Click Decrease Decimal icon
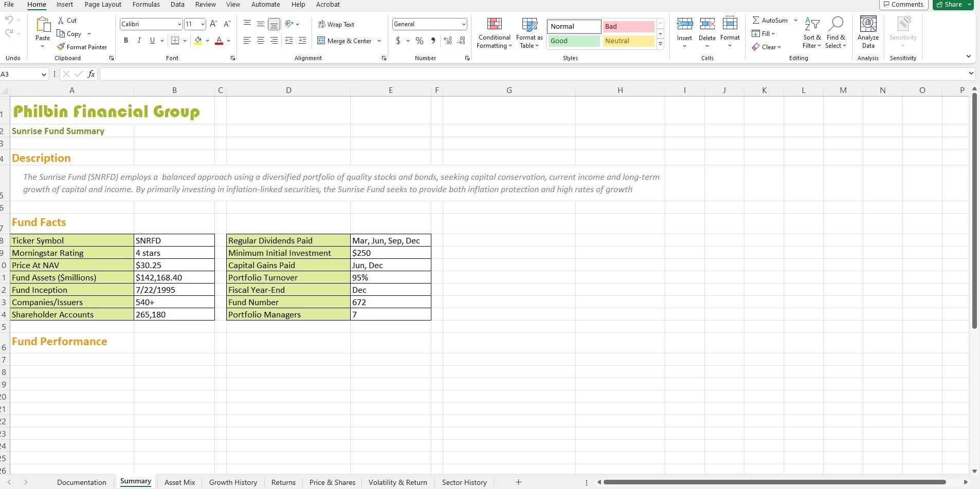 click(x=461, y=41)
